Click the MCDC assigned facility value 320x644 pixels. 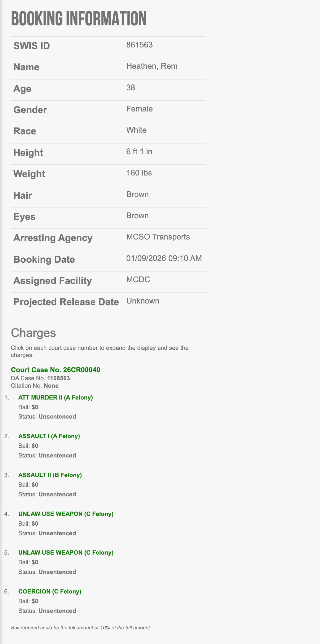(x=138, y=280)
